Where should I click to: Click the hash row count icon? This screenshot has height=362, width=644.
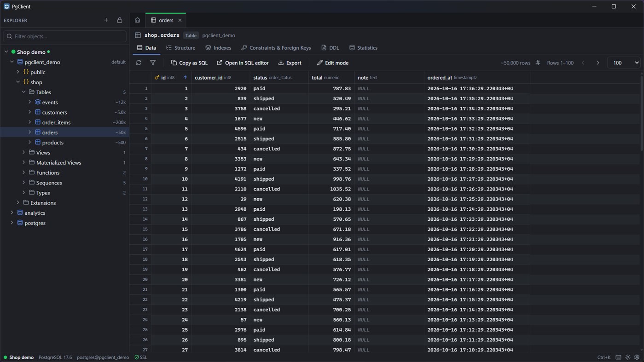(x=538, y=63)
